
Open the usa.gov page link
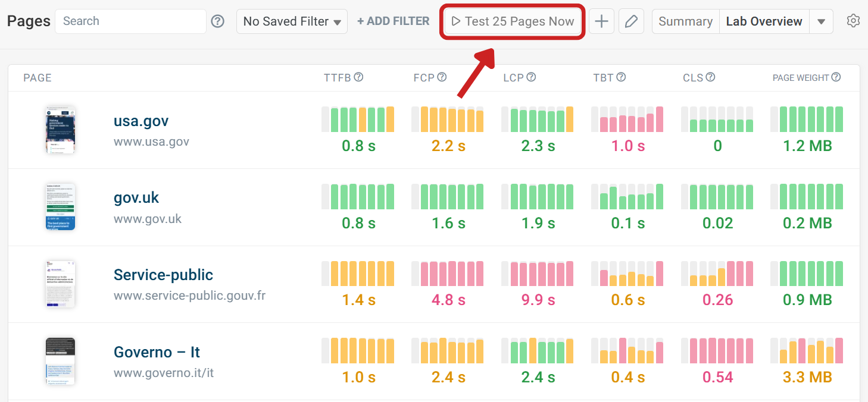coord(141,121)
